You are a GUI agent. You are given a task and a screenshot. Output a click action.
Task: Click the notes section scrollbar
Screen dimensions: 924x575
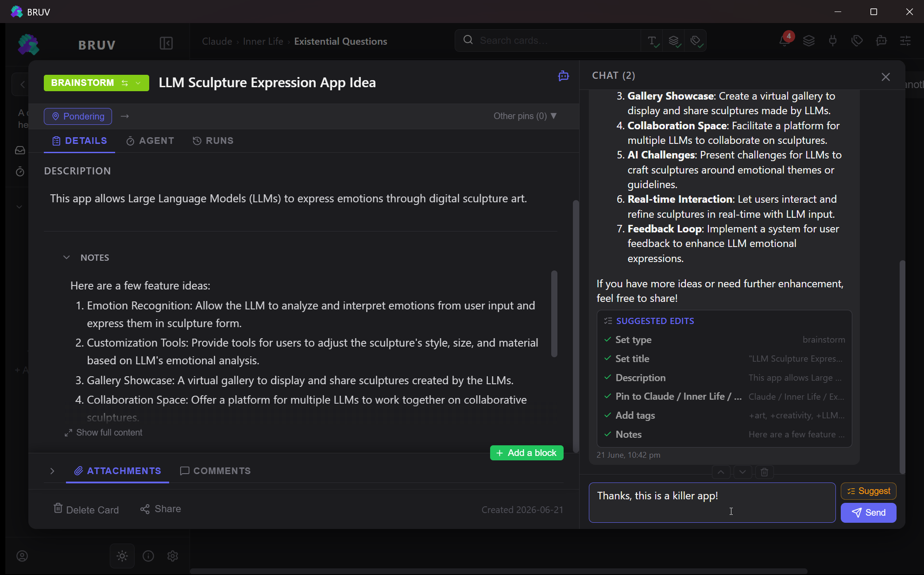(x=554, y=313)
